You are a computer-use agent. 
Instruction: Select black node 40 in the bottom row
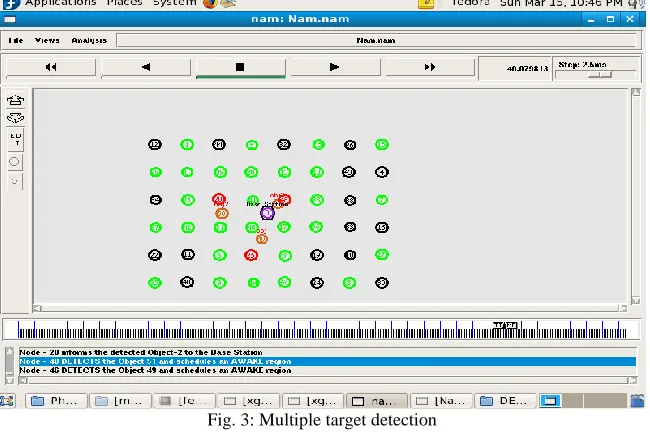(x=187, y=282)
